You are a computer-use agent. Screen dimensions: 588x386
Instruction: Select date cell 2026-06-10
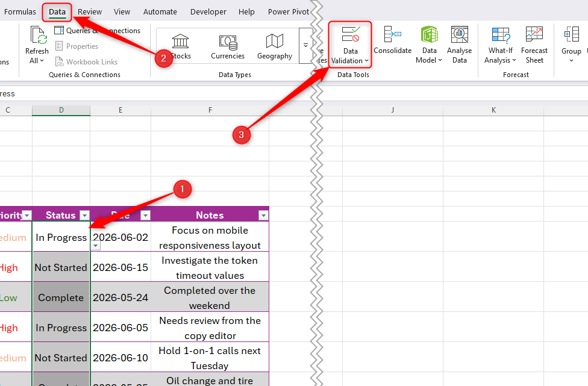tap(120, 357)
